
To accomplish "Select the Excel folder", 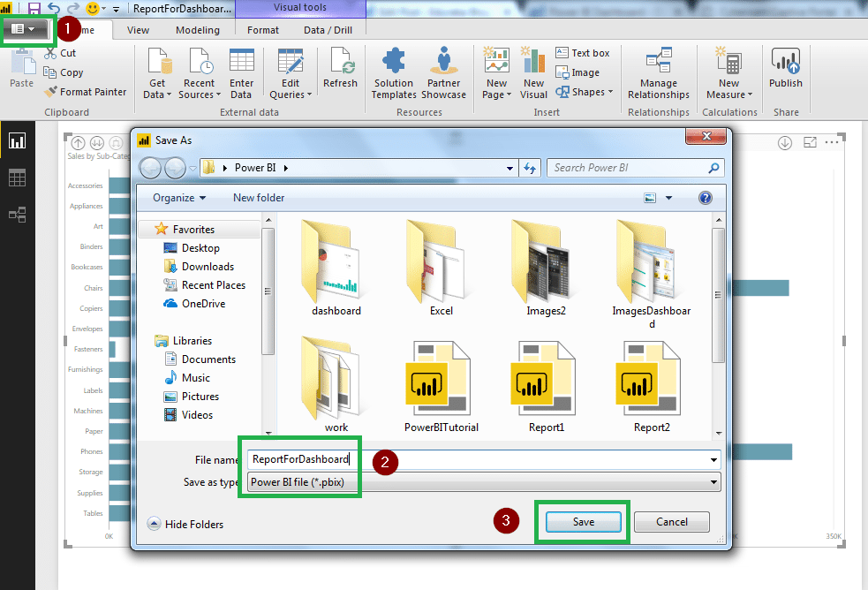I will (x=441, y=268).
